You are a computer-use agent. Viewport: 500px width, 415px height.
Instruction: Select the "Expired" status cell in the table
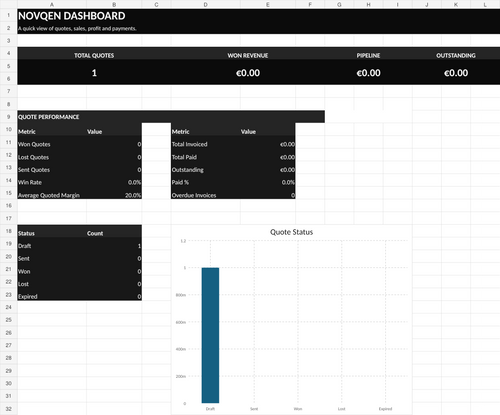click(28, 297)
